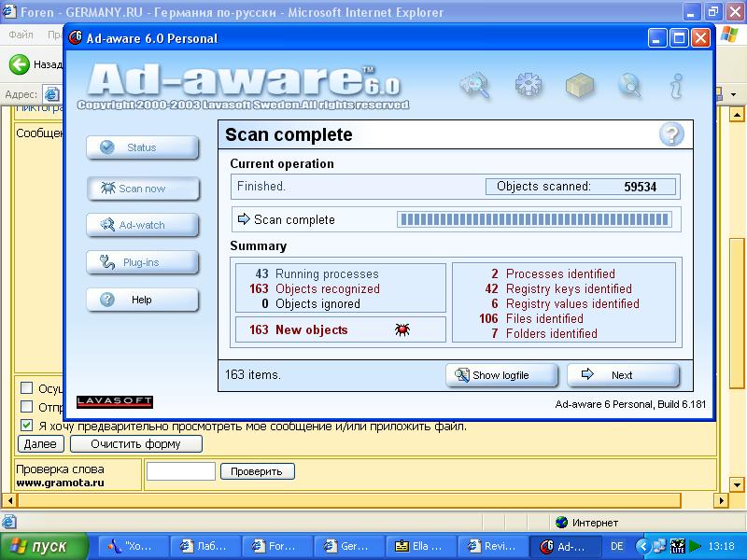
Task: Click the Scan now sidebar button
Action: (142, 189)
